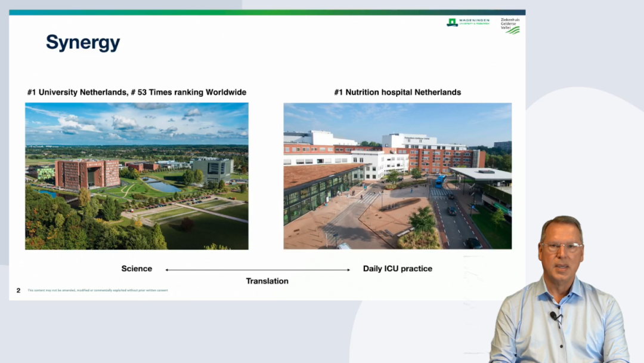The width and height of the screenshot is (644, 363).
Task: Click the '#1 University Netherlands' heading
Action: point(137,92)
